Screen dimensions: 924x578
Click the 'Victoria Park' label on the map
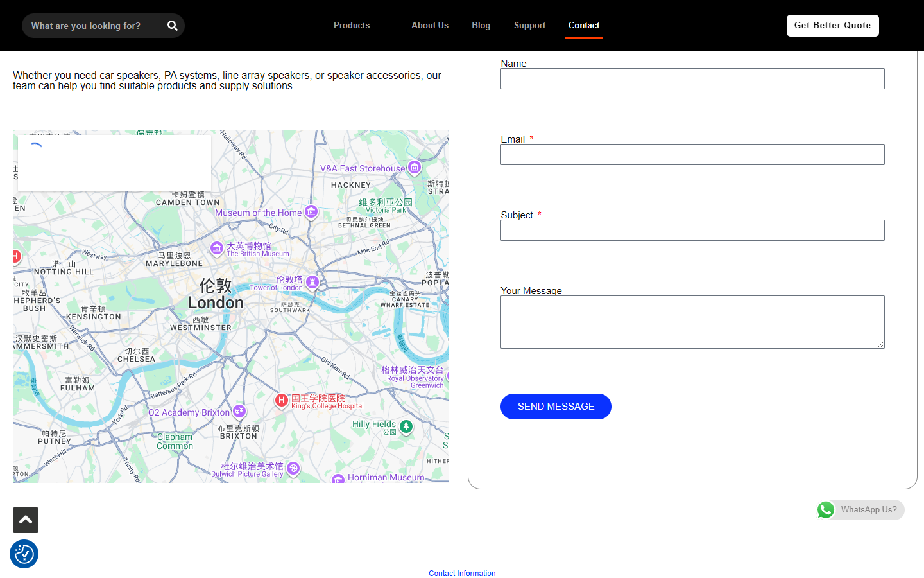click(386, 210)
